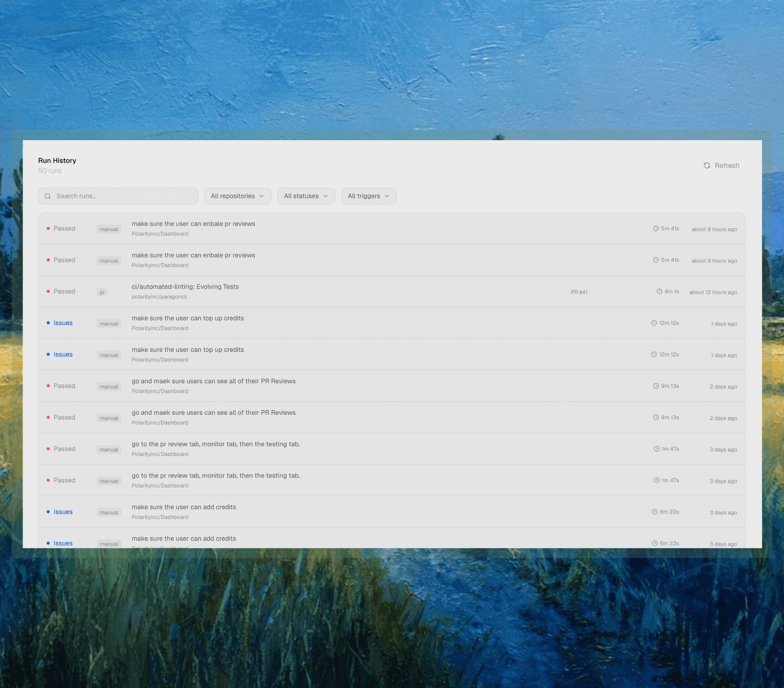This screenshot has width=784, height=688.
Task: Open the All triggers dropdown
Action: (x=369, y=196)
